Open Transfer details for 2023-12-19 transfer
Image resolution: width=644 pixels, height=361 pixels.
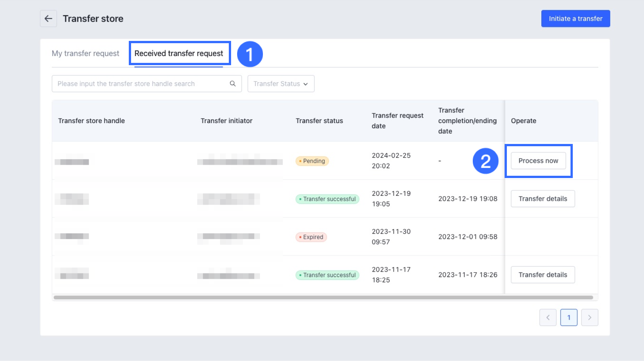click(x=542, y=199)
